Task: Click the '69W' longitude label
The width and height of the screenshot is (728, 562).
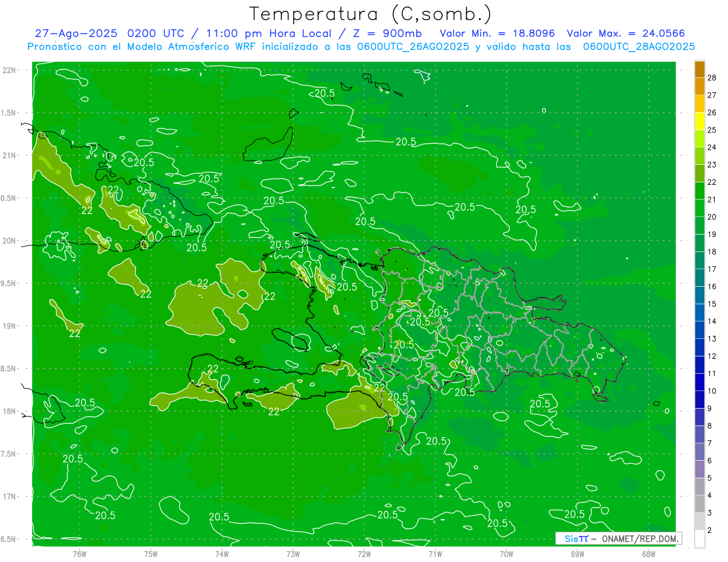Action: pyautogui.click(x=578, y=554)
